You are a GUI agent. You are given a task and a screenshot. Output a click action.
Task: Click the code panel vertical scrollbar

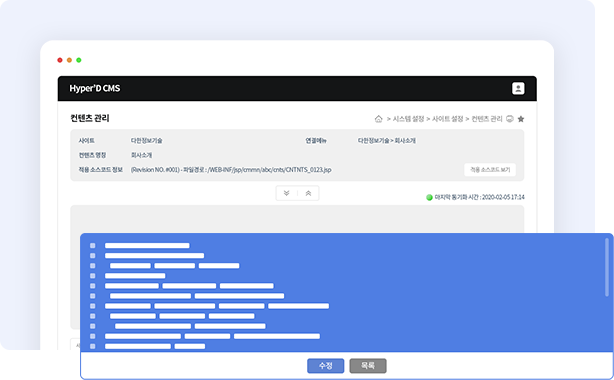tap(607, 267)
